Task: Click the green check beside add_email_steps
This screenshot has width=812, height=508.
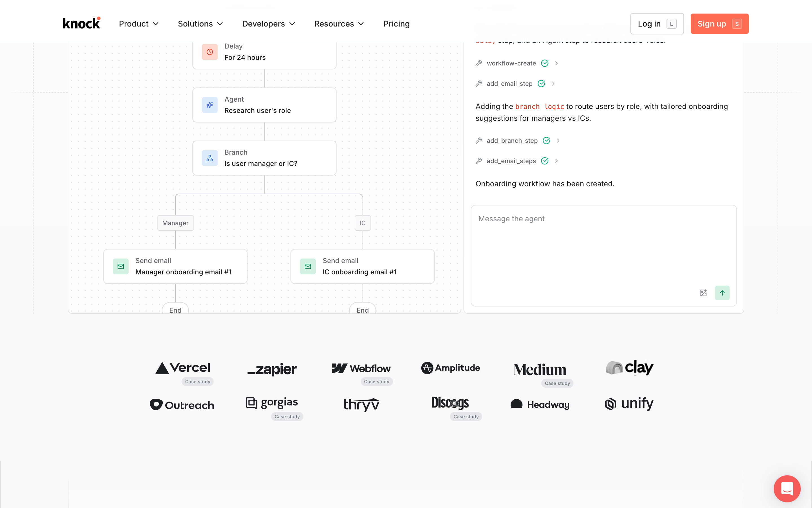Action: click(545, 161)
